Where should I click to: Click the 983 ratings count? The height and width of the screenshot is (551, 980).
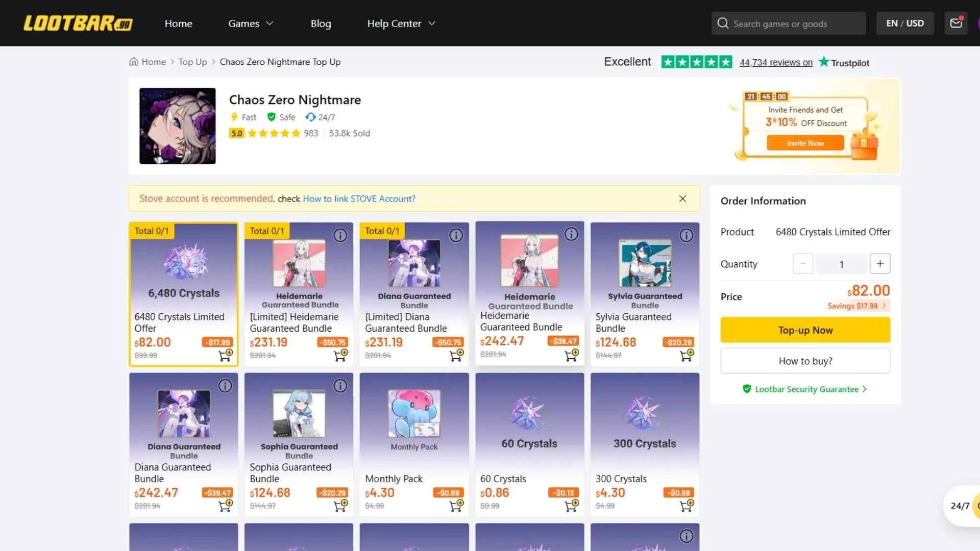(311, 133)
